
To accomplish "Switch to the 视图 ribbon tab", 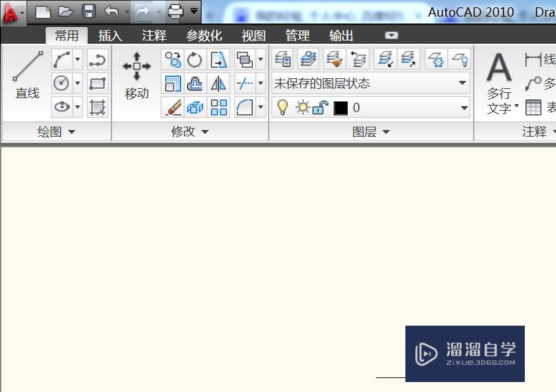I will point(252,35).
